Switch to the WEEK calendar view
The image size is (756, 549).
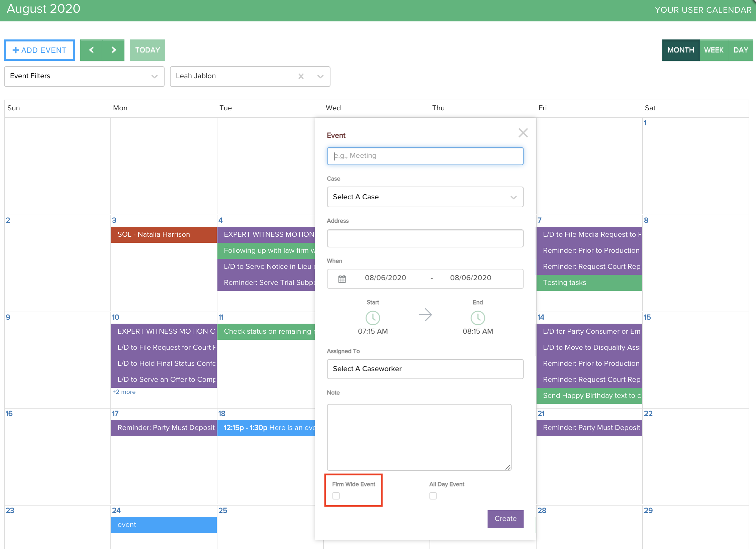[x=714, y=50]
